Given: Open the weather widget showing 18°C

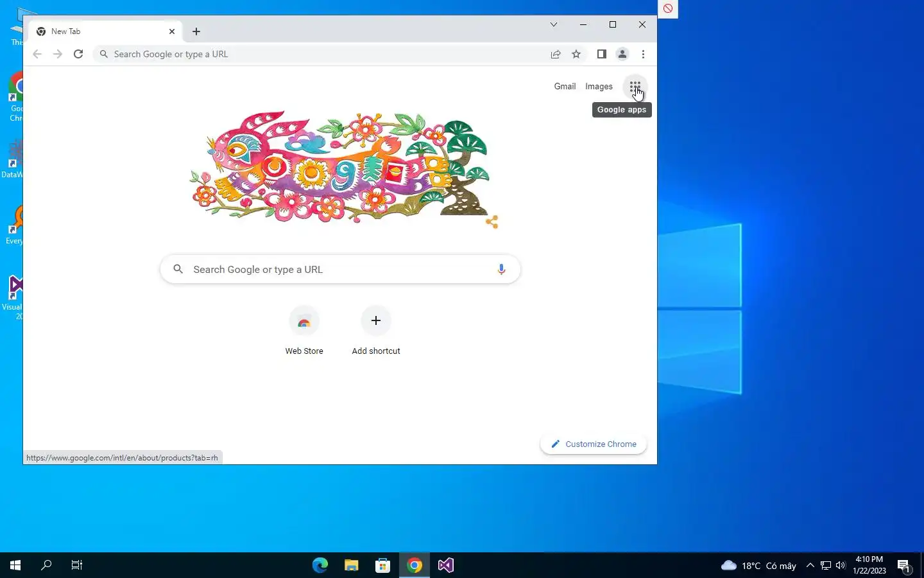Looking at the screenshot, I should 758,566.
